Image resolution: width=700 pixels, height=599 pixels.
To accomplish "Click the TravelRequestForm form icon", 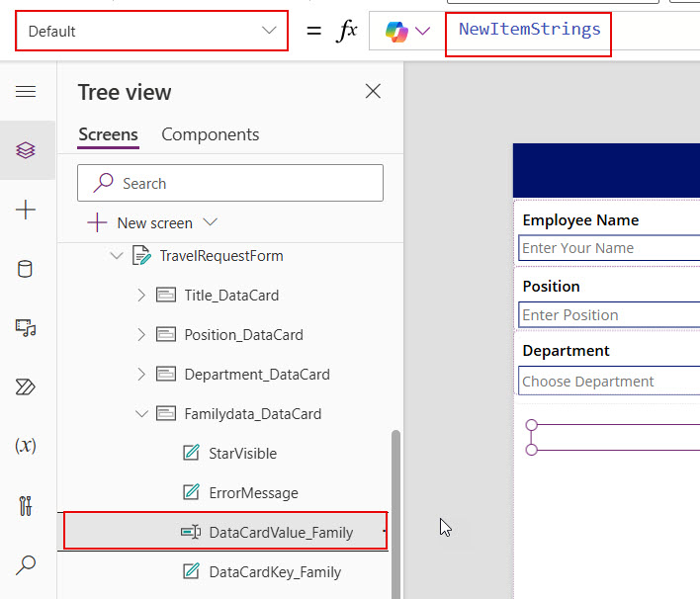I will (x=141, y=255).
